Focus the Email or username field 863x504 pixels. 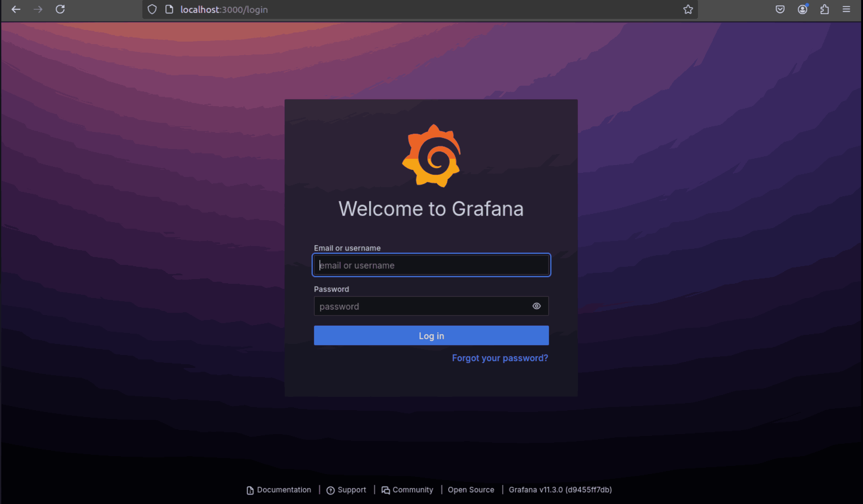coord(431,265)
